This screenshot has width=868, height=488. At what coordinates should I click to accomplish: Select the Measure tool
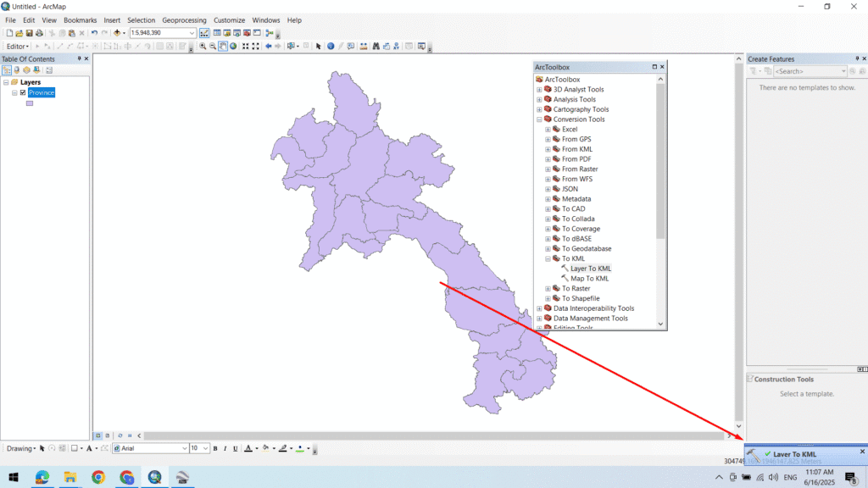pos(363,47)
